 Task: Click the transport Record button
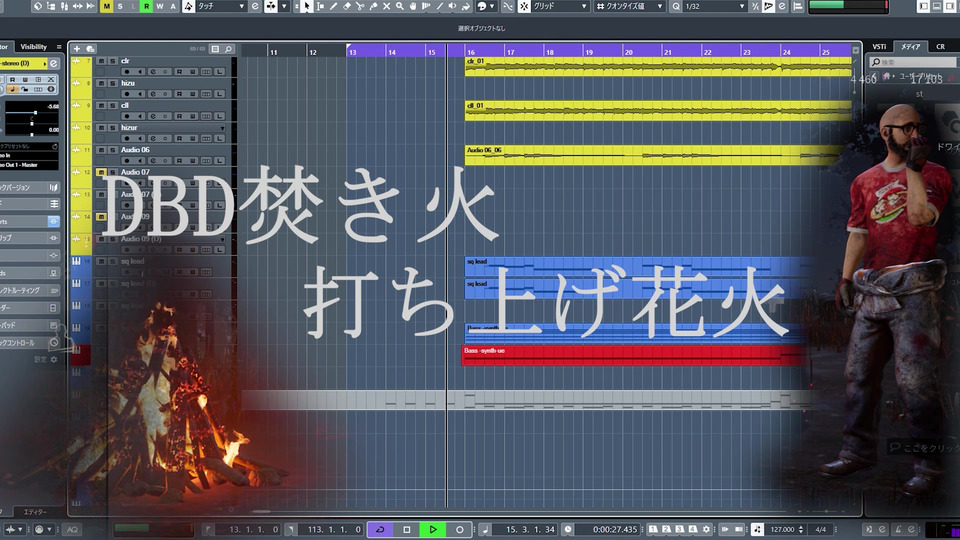click(459, 529)
